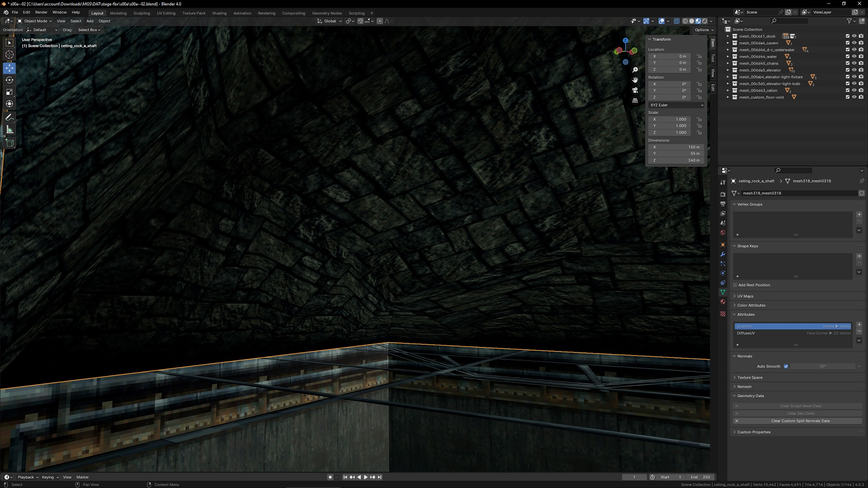Activate the Move tool

tap(9, 68)
